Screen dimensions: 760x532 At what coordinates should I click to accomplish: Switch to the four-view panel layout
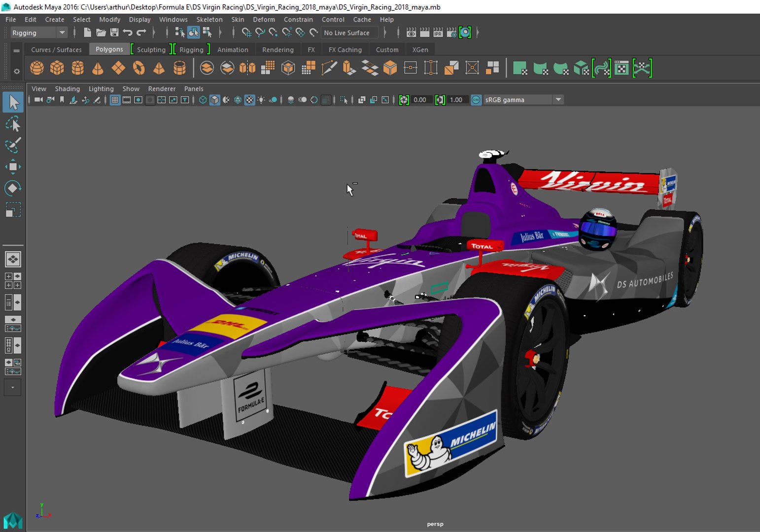click(x=13, y=281)
